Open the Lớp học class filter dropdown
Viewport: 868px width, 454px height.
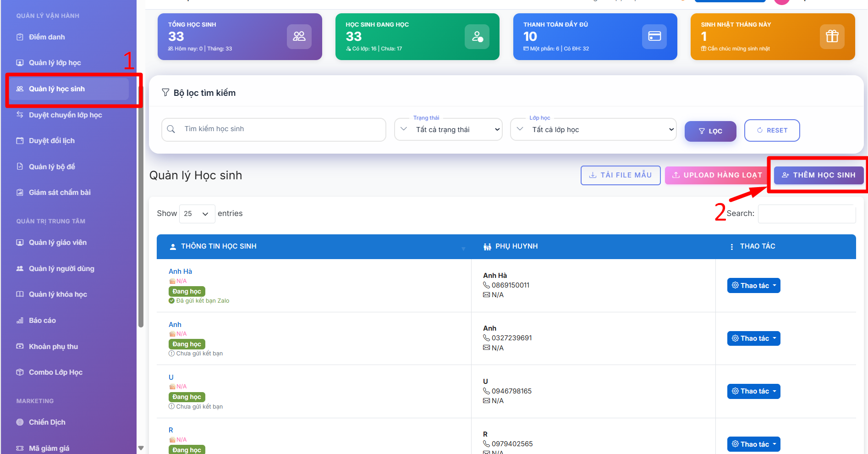(x=593, y=130)
